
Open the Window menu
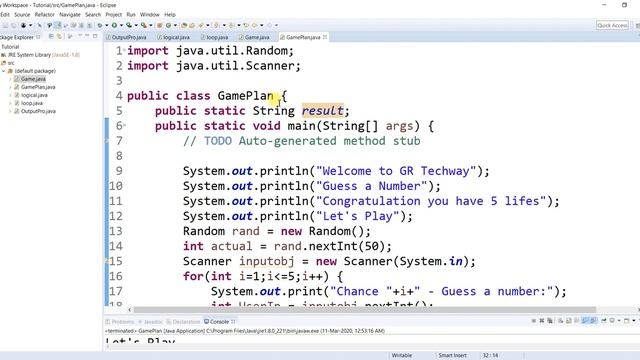tap(149, 14)
